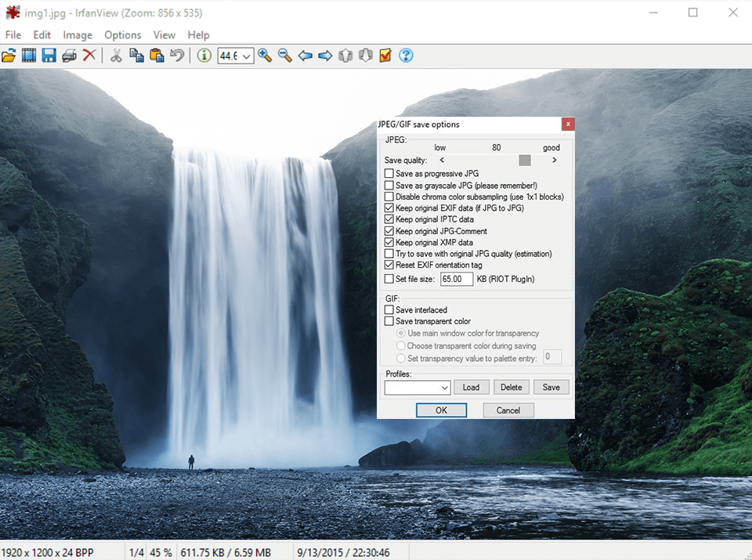Click the Save quality slider thumb

click(525, 161)
